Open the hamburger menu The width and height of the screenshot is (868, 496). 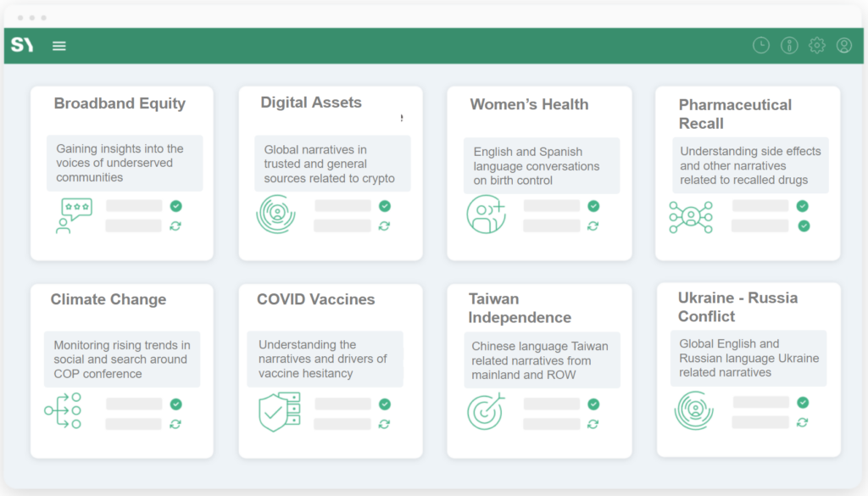pos(59,46)
